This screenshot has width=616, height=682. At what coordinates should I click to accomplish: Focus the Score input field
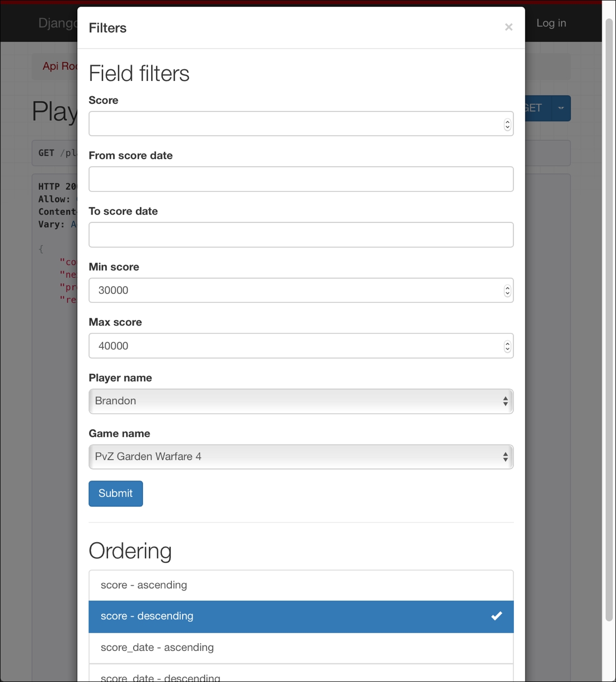(x=295, y=124)
